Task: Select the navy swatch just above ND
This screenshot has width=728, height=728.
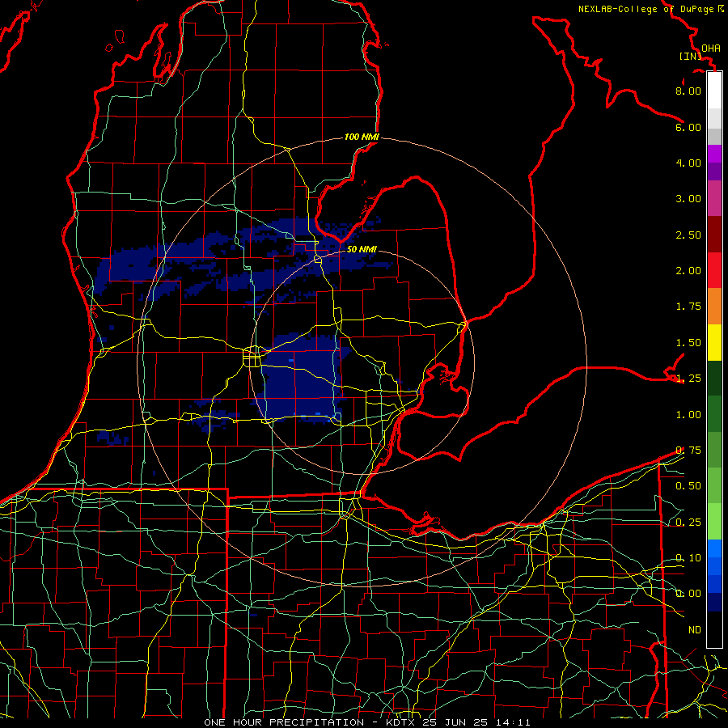Action: pos(714,602)
